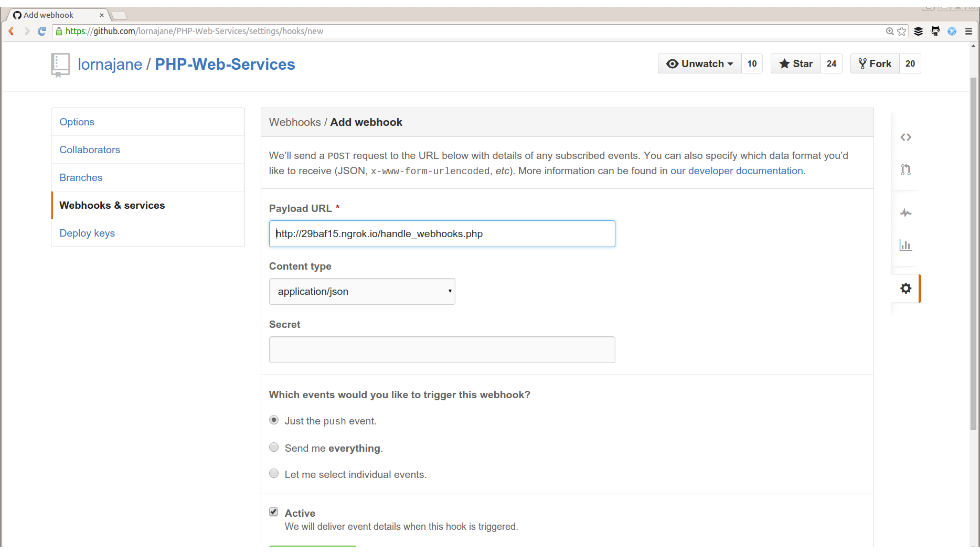
Task: Open the Content type dropdown
Action: [x=362, y=292]
